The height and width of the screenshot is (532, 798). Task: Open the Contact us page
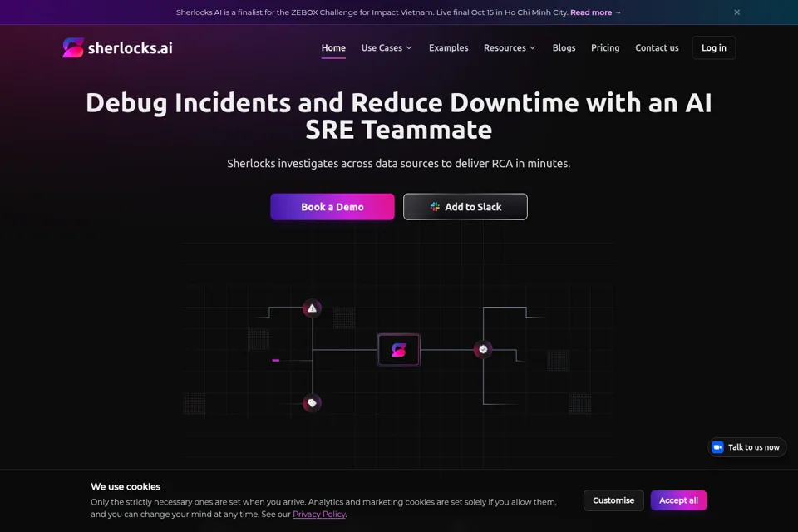click(x=657, y=48)
